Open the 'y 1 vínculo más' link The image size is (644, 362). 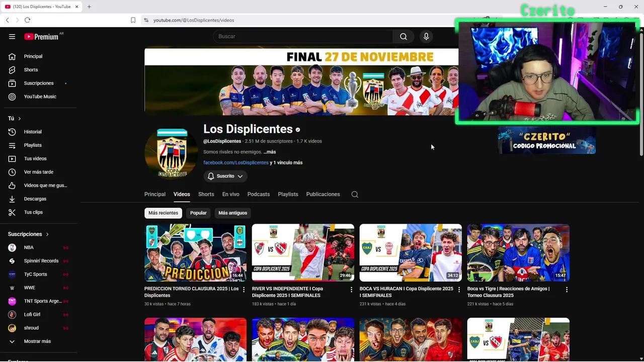click(x=286, y=163)
